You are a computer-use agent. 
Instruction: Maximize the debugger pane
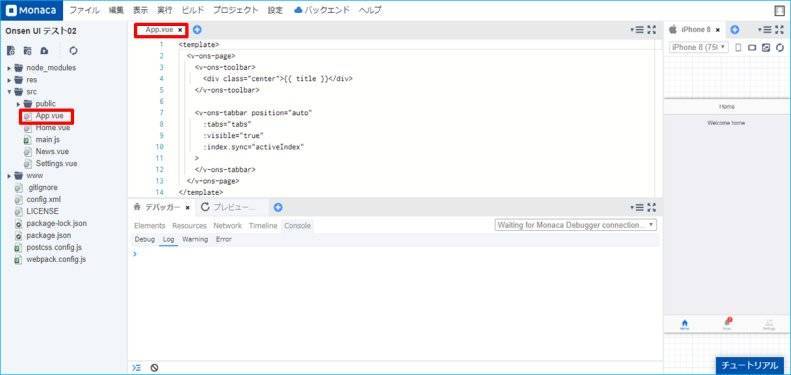point(652,207)
